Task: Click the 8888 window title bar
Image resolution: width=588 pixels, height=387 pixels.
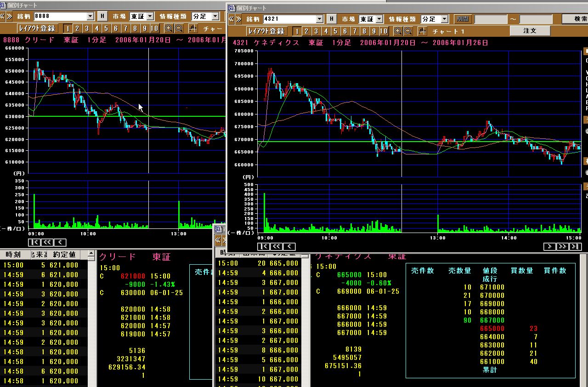Action: point(113,5)
